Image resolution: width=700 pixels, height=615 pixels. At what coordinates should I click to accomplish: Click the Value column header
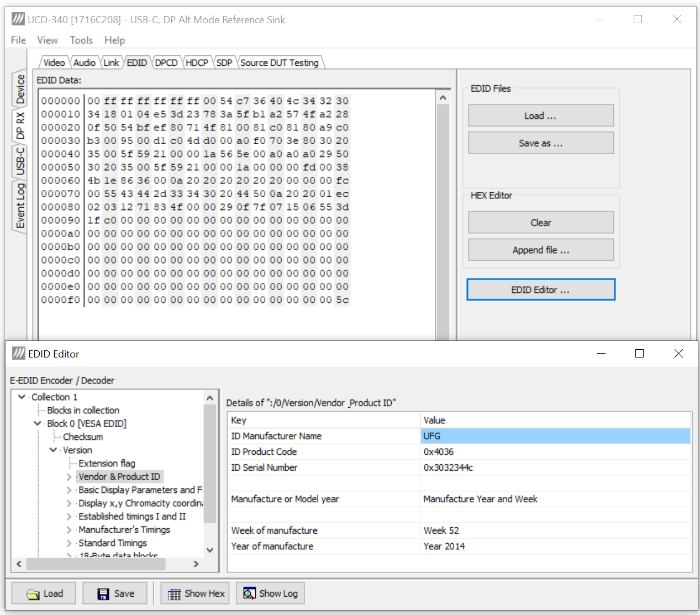555,420
